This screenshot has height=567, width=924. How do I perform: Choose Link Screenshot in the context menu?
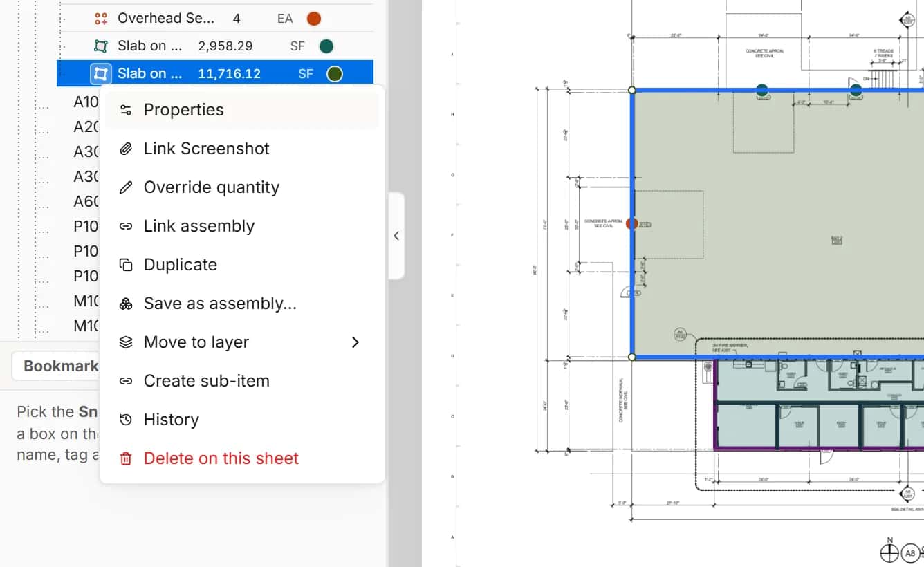(241, 149)
